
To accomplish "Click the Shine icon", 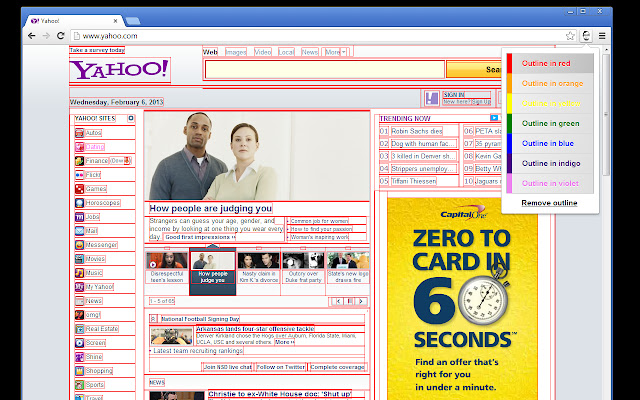I will [79, 357].
